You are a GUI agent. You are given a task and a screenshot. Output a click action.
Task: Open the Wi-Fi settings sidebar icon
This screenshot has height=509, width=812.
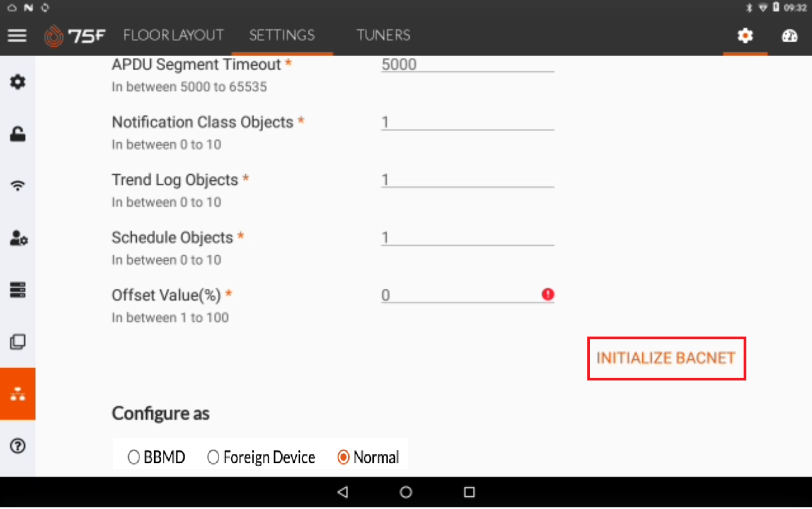(18, 186)
